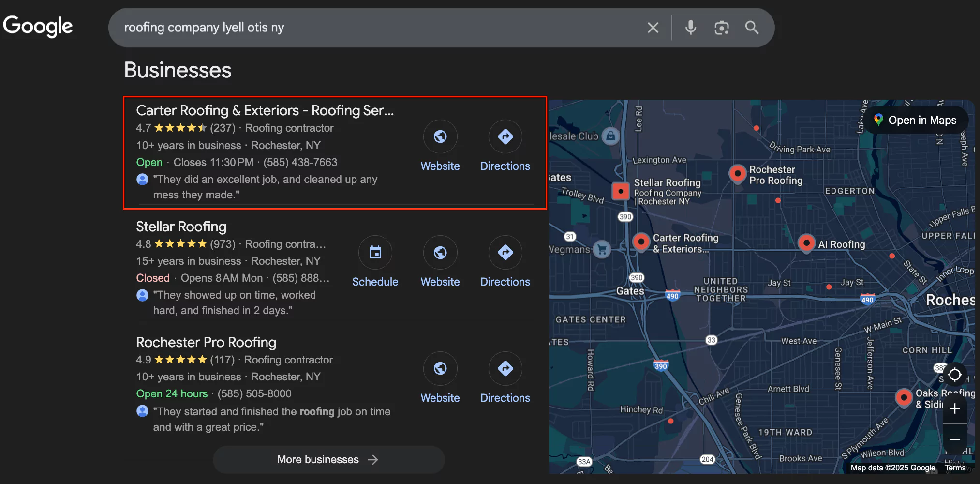Click Rochester Pro Roofing Directions text label

[x=505, y=398]
